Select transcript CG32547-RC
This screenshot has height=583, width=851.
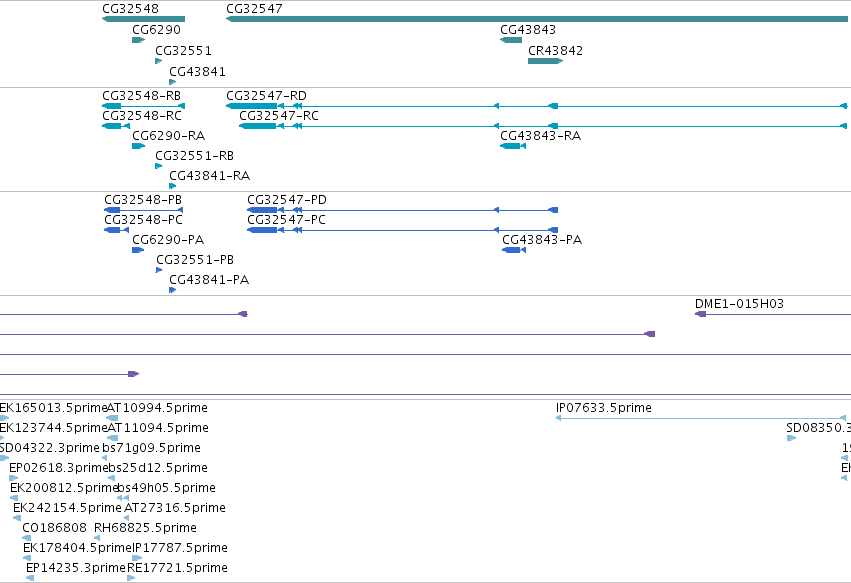coord(543,126)
